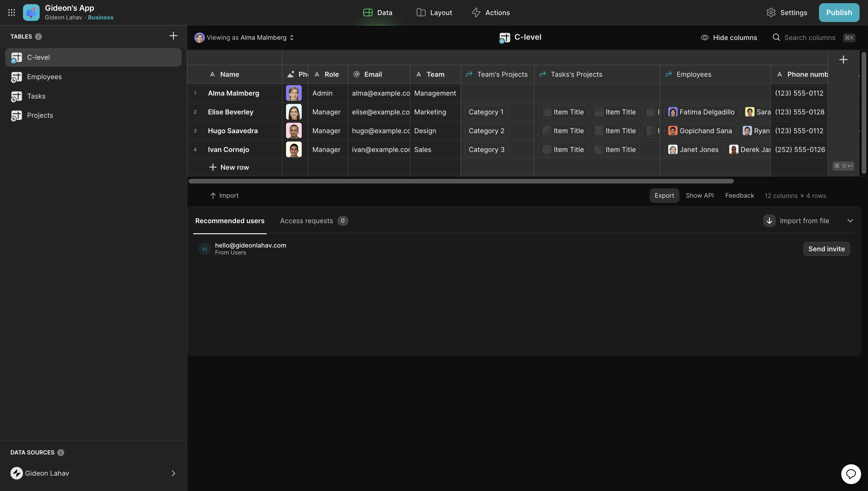Click the horizontal table scrollbar

click(x=461, y=181)
